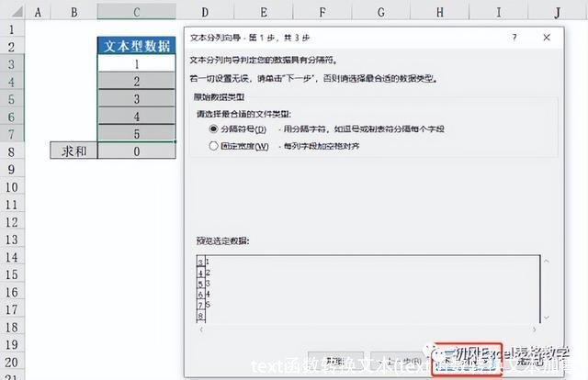Click the wizard title bar text
Viewport: 588px width, 380px height.
point(250,38)
